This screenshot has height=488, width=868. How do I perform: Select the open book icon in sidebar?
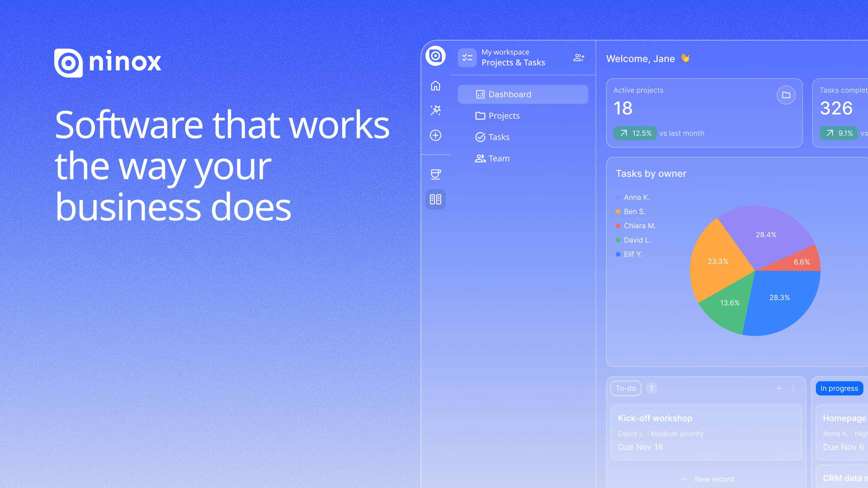(x=435, y=199)
